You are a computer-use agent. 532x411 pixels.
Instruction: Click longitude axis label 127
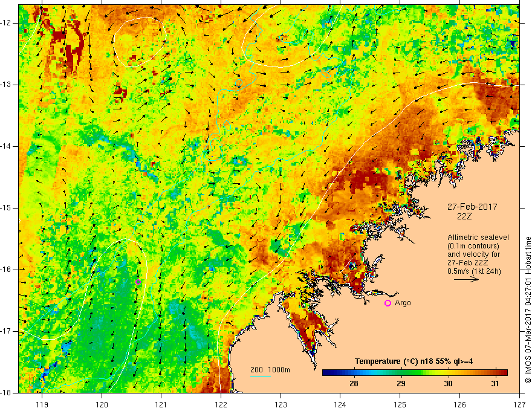coord(519,404)
